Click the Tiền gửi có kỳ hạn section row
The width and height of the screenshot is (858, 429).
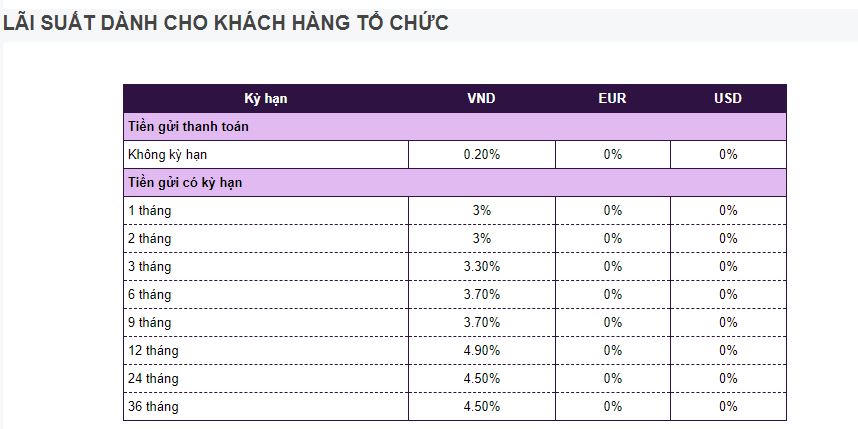click(185, 183)
